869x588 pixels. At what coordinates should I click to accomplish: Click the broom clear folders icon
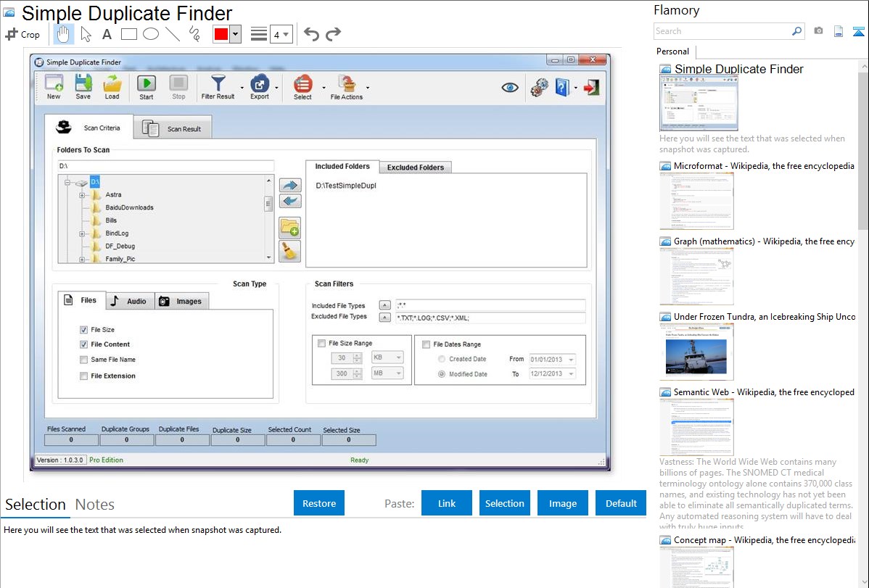[x=290, y=251]
